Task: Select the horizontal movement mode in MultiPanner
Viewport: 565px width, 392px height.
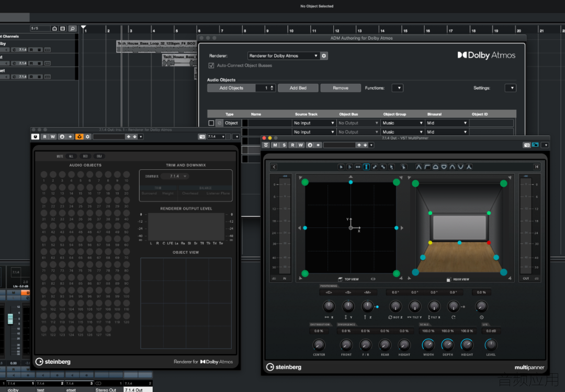Action: [358, 167]
